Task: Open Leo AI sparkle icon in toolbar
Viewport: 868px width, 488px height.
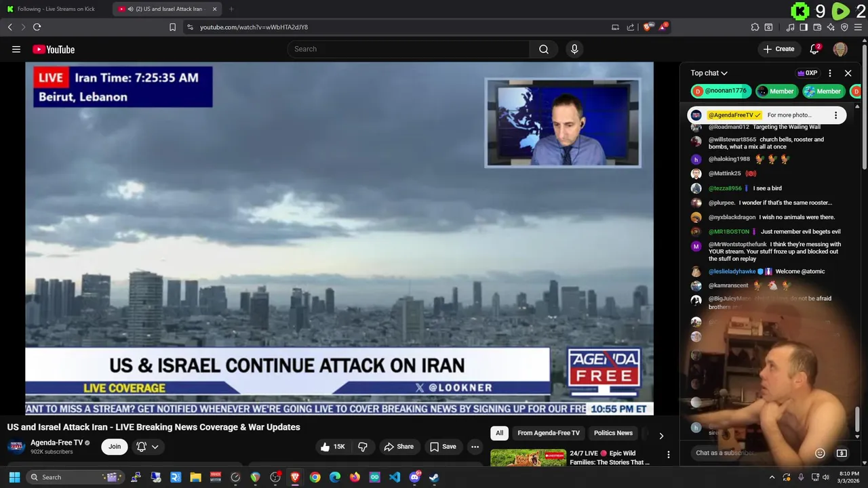Action: [831, 27]
